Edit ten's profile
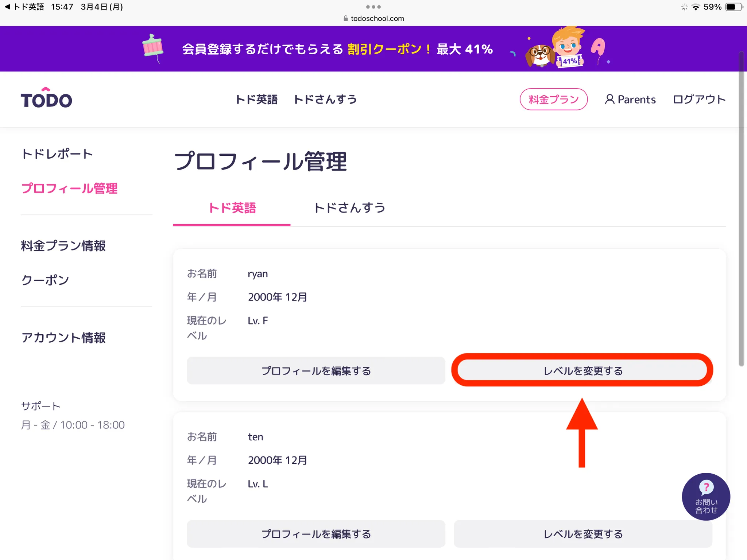 point(316,534)
